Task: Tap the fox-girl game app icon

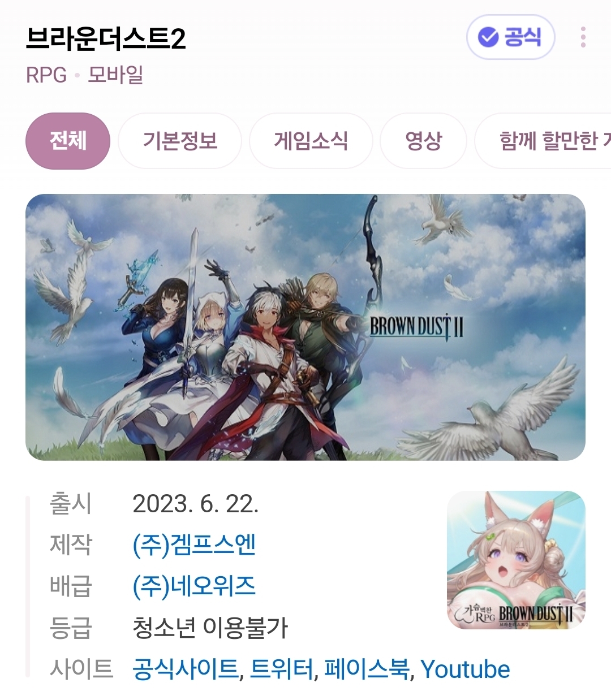Action: click(516, 560)
